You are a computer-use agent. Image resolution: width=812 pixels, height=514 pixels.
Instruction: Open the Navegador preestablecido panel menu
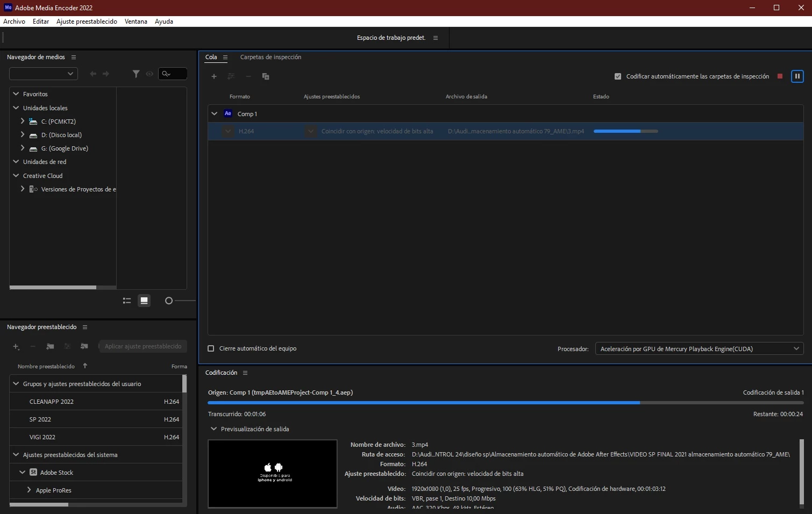coord(85,327)
